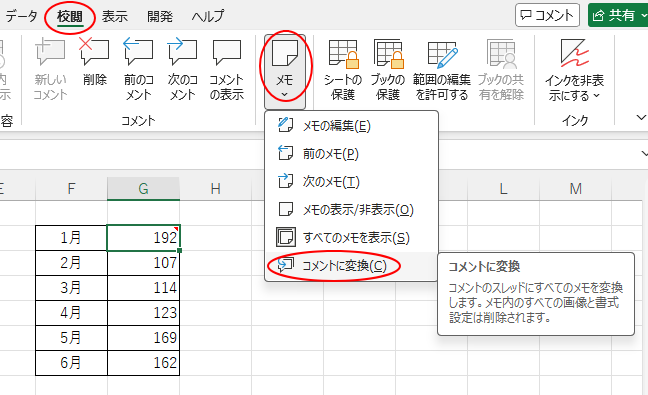Select column L header
Screen dimensions: 648x395
click(503, 189)
